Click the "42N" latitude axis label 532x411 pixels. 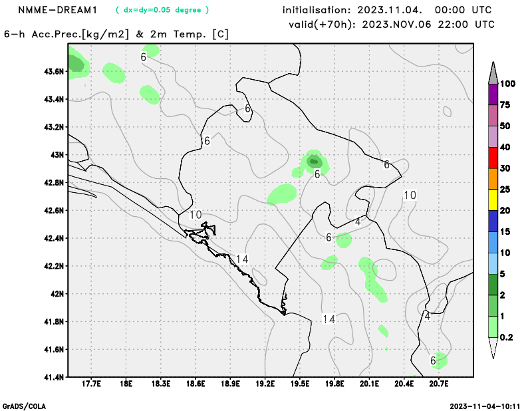click(57, 294)
